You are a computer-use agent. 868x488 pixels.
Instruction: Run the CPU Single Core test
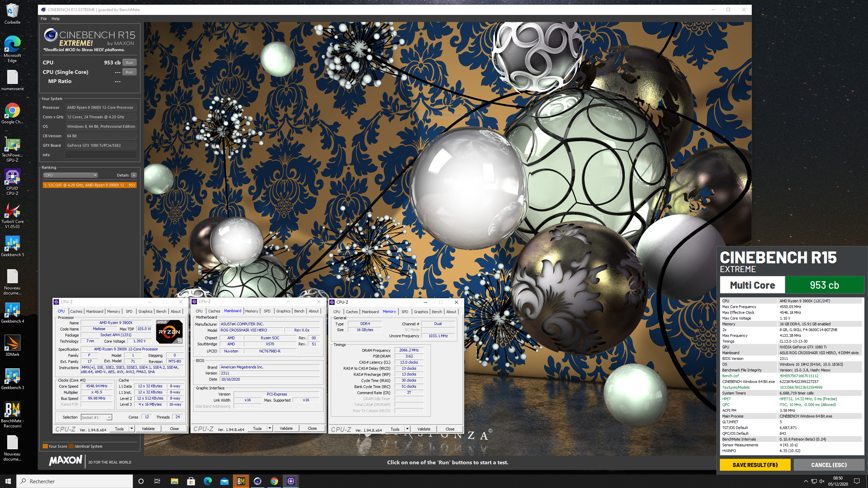tap(129, 72)
